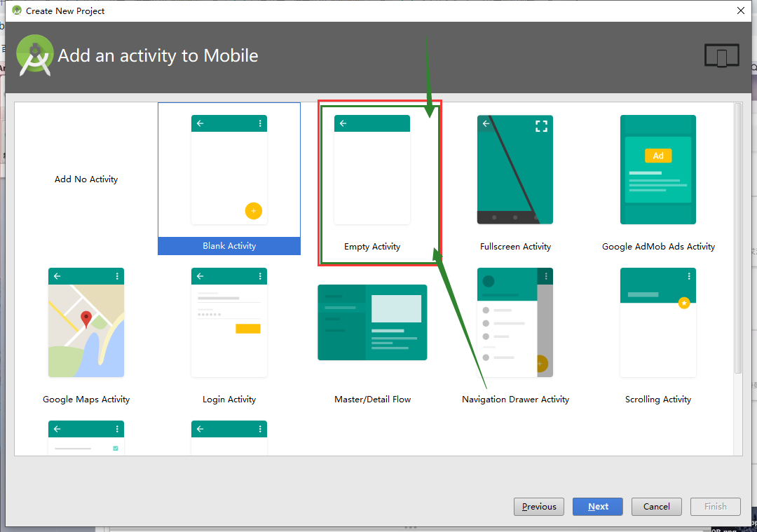The height and width of the screenshot is (532, 757).
Task: Select the Navigation Drawer Activity thumbnail
Action: tap(514, 322)
